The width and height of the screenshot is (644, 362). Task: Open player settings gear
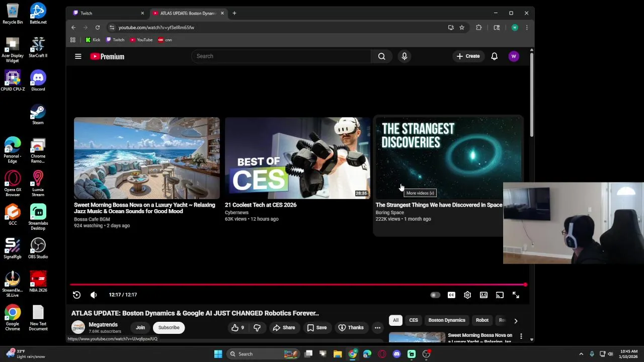coord(467,295)
